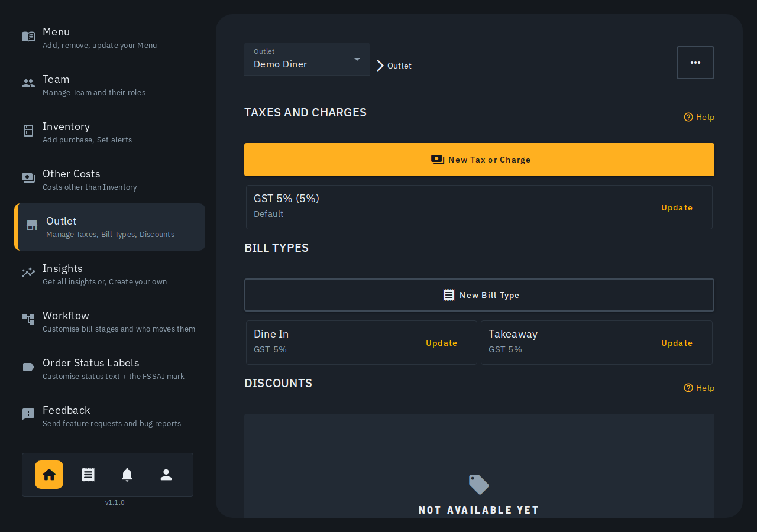Select Workflow in the sidebar
The image size is (757, 532).
109,322
